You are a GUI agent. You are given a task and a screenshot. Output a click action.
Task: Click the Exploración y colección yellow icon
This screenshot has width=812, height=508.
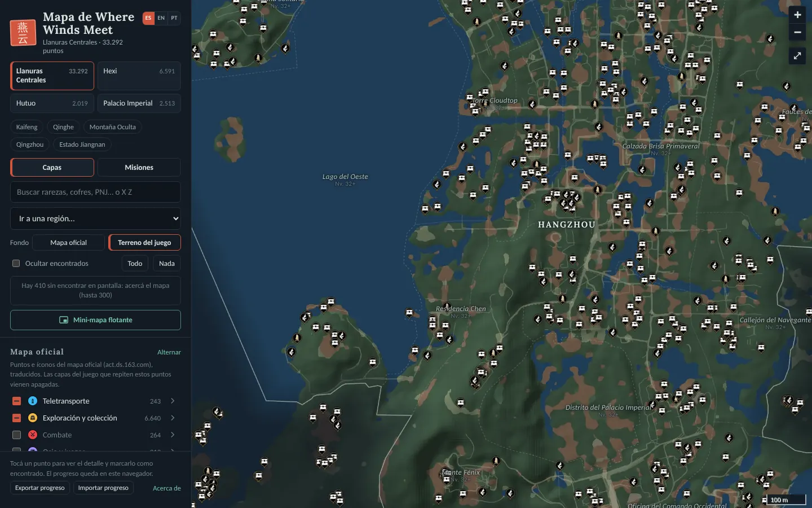pyautogui.click(x=33, y=418)
